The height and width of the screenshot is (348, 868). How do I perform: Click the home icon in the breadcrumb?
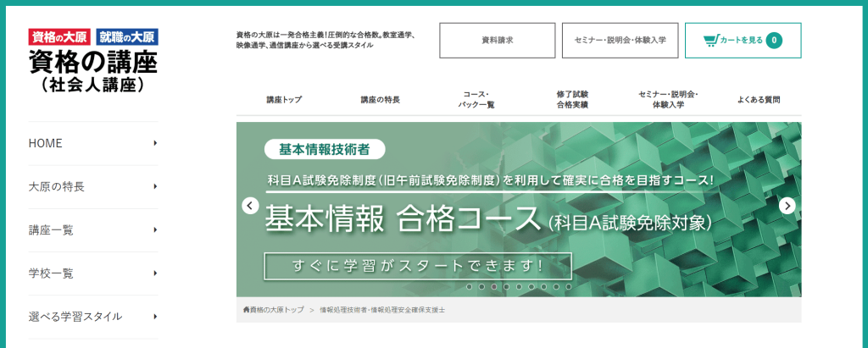click(x=247, y=310)
